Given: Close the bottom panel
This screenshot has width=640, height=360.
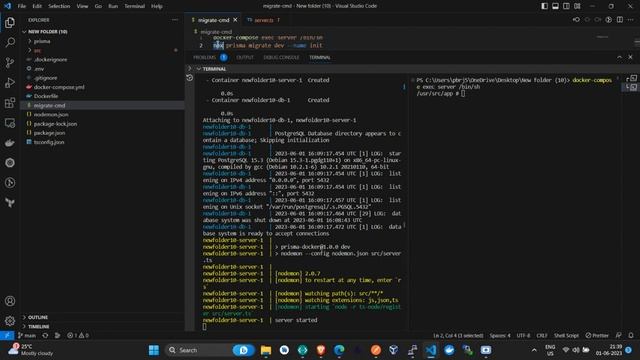Looking at the screenshot, I should point(630,57).
